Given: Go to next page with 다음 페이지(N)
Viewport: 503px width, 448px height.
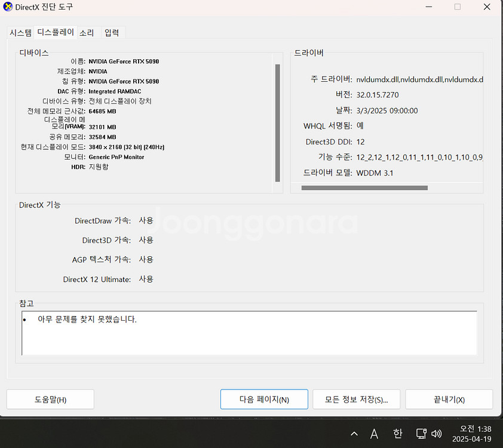Looking at the screenshot, I should tap(264, 399).
